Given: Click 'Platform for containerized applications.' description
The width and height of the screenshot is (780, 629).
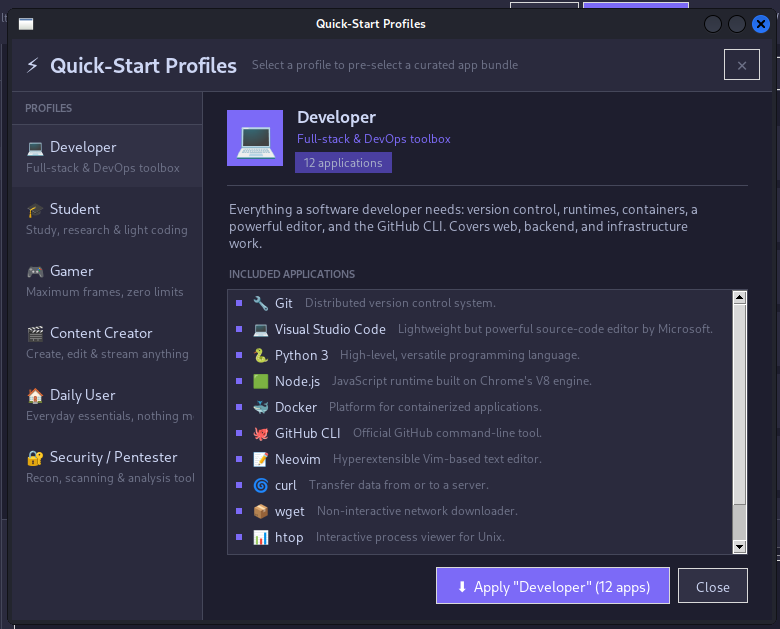Looking at the screenshot, I should coord(435,407).
